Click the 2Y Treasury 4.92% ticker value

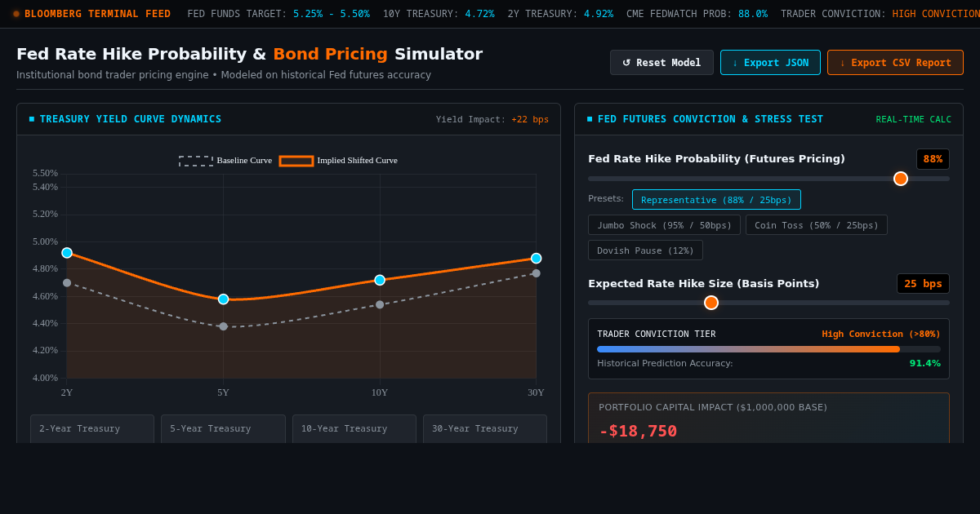point(599,14)
